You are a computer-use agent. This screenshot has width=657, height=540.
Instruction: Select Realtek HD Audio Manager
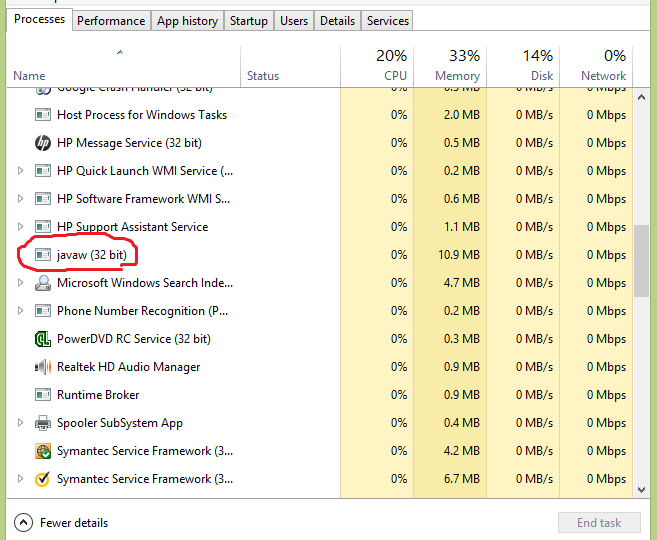coord(128,367)
